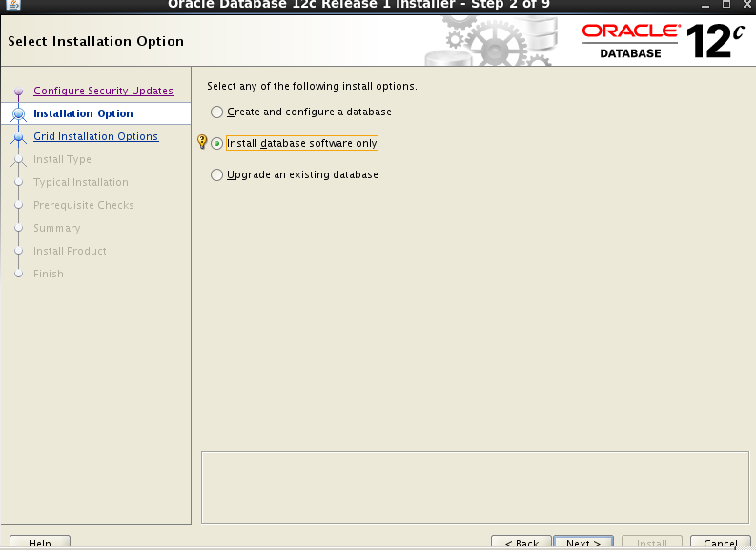Click the Back button
The image size is (756, 550).
coord(521,542)
